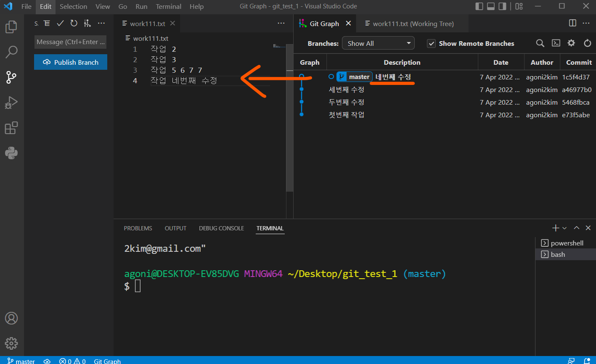Click the Git Graph refresh icon
The height and width of the screenshot is (364, 596).
point(588,43)
